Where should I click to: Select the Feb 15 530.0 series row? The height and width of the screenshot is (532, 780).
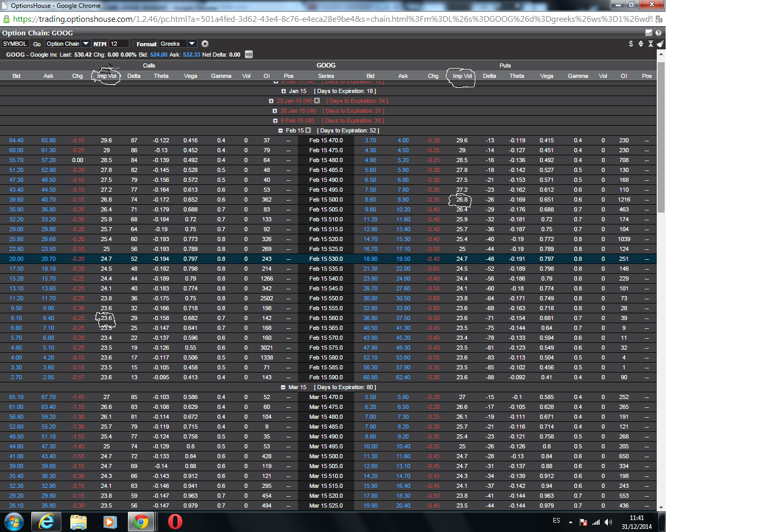pyautogui.click(x=328, y=259)
